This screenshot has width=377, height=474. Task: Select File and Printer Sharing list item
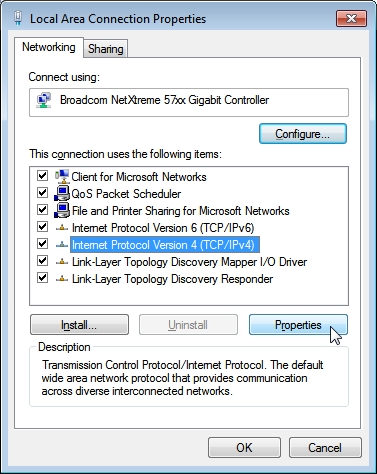(x=180, y=211)
